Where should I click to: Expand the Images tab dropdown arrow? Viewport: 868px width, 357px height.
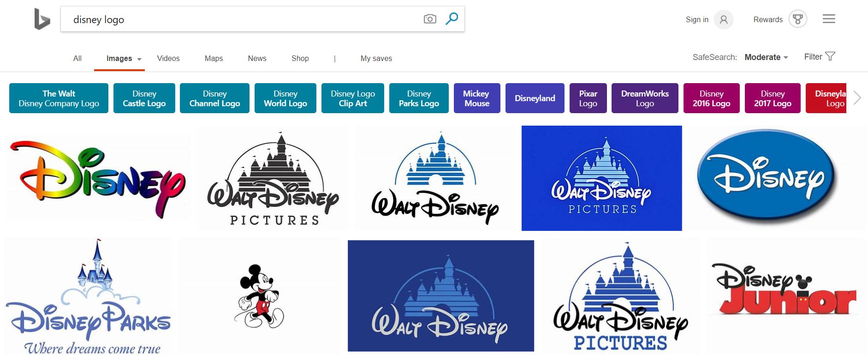point(139,59)
